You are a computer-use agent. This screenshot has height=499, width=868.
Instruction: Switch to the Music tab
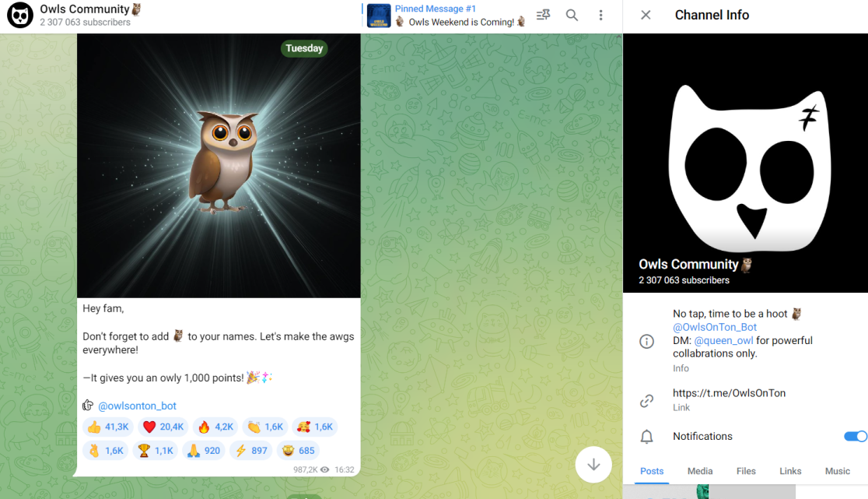click(x=837, y=471)
